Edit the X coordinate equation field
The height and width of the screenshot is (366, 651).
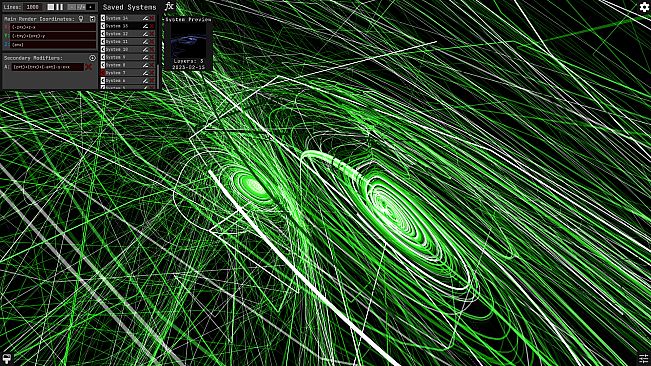click(53, 27)
